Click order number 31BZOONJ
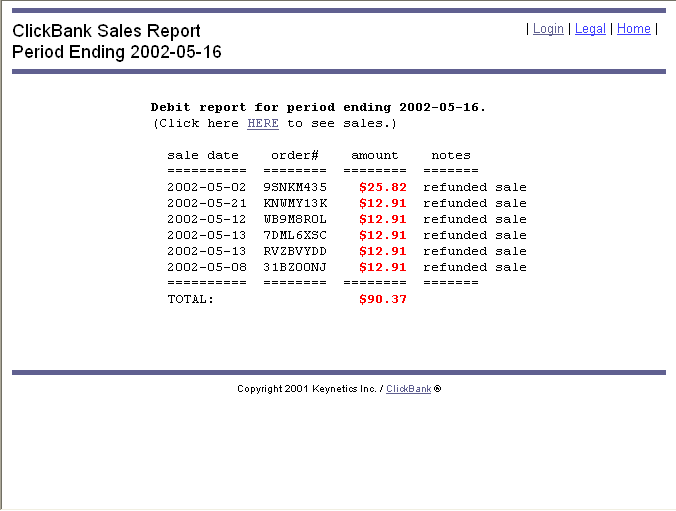This screenshot has width=676, height=511. [295, 267]
